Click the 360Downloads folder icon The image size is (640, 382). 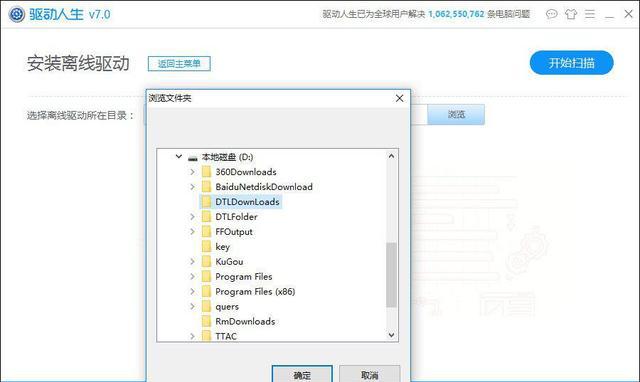pos(207,172)
